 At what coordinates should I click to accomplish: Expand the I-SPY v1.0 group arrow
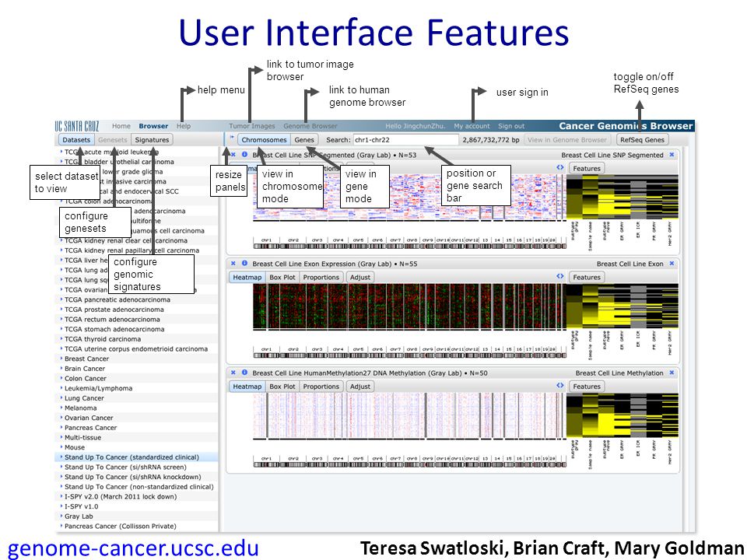[61, 506]
